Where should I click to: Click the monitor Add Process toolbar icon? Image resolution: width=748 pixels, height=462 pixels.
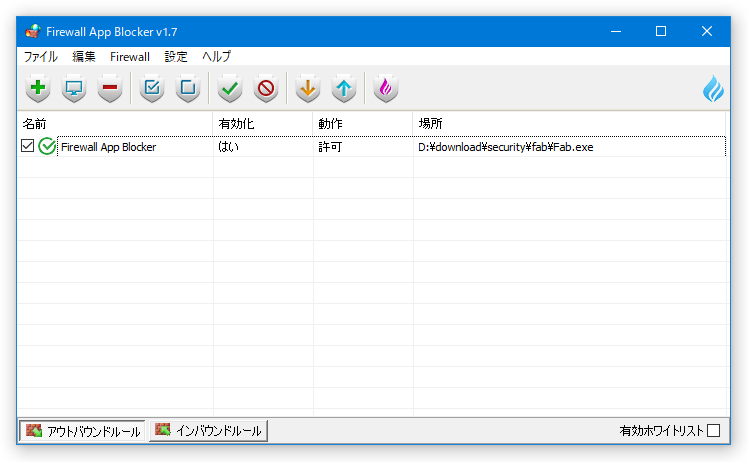tap(74, 88)
